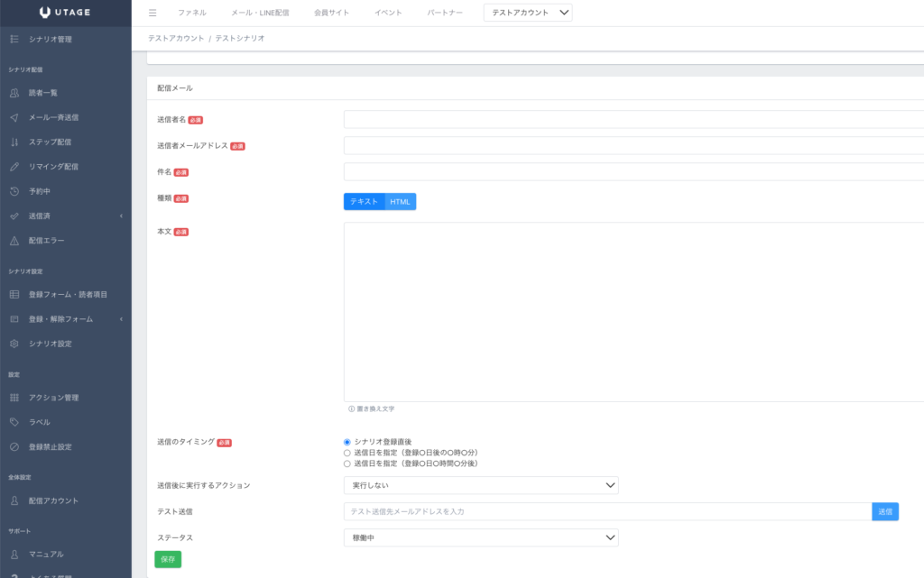Click the メール一斉送信 paper plane icon
The width and height of the screenshot is (924, 578).
click(x=14, y=117)
